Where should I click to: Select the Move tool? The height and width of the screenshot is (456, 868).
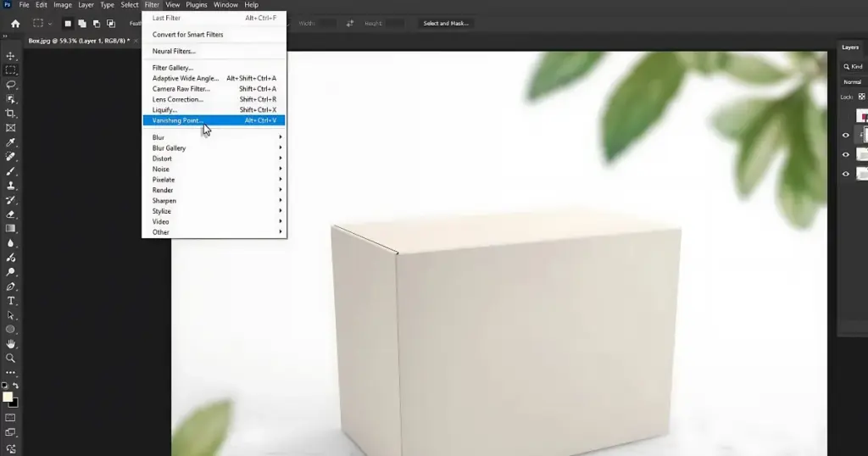tap(11, 56)
